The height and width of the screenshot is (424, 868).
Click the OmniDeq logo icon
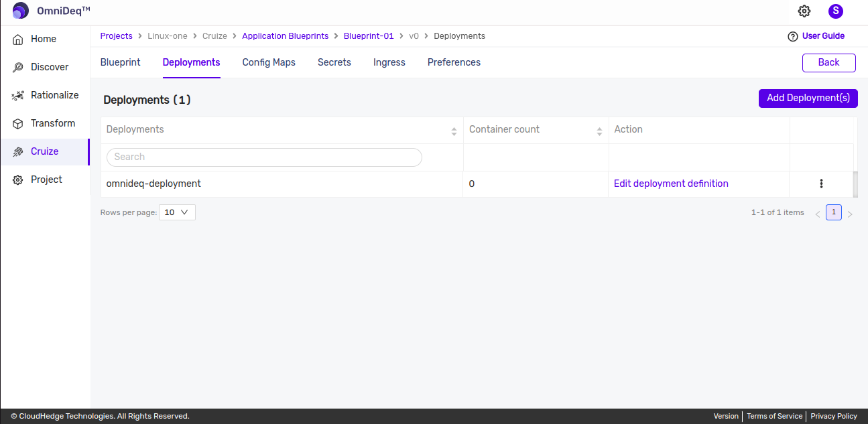point(21,11)
